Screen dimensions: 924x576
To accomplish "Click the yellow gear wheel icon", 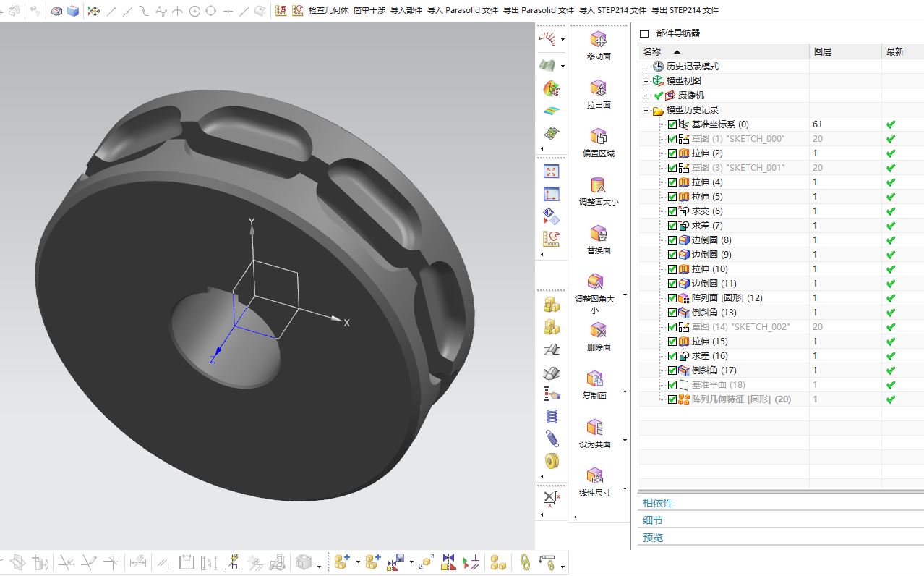I will [x=552, y=460].
